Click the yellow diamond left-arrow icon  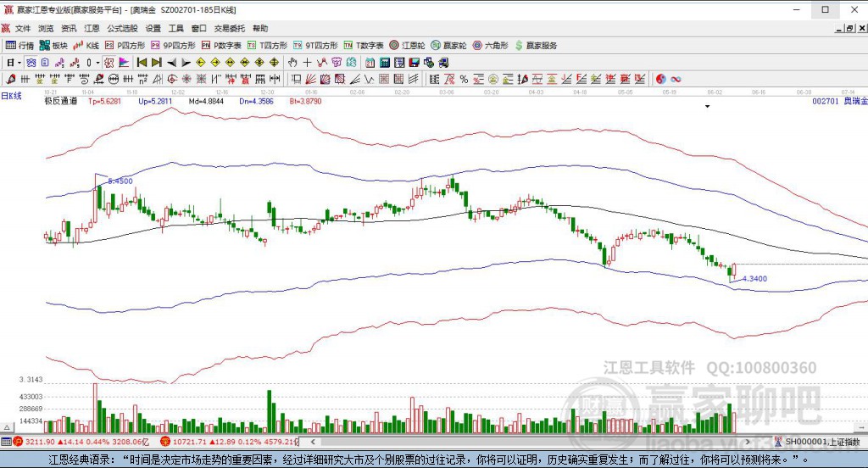tap(201, 63)
